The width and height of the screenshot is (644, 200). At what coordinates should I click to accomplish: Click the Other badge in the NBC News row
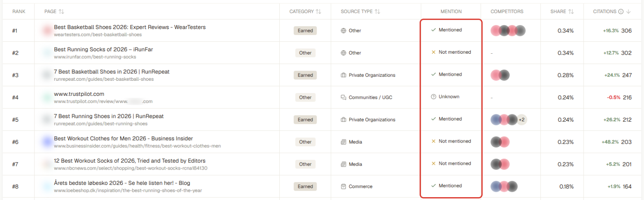pos(305,164)
